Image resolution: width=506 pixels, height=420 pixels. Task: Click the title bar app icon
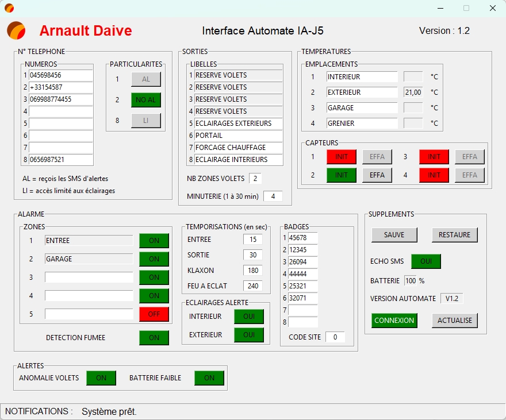tap(9, 8)
